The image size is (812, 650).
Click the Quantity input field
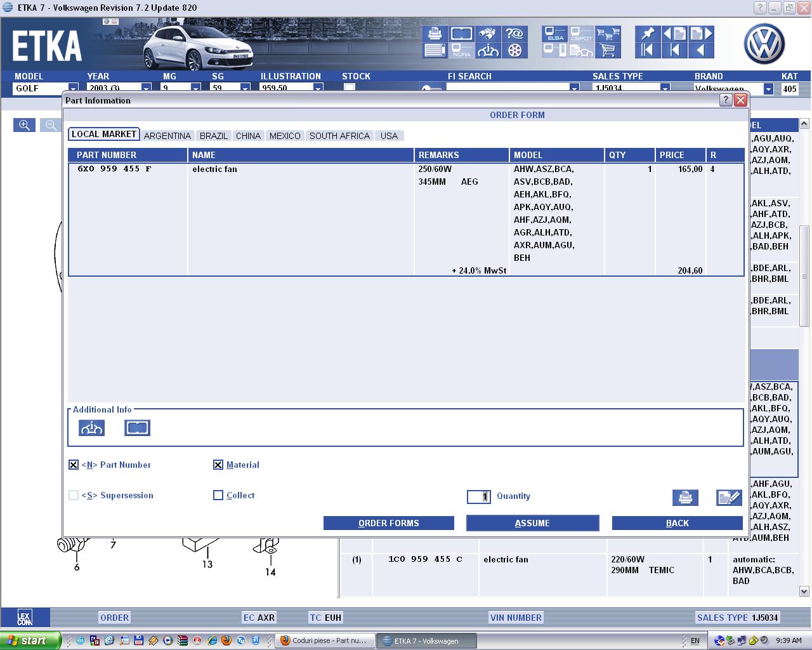click(479, 496)
